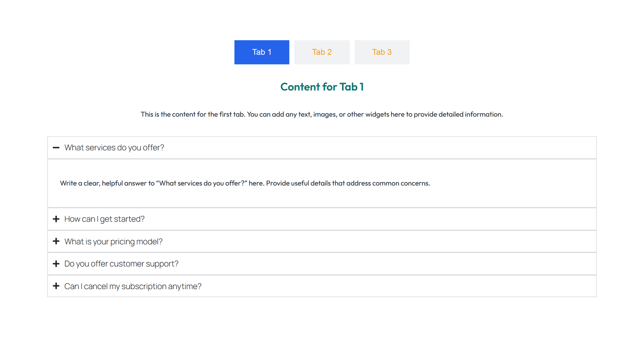Select the active Tab 1
Image resolution: width=644 pixels, height=362 pixels.
click(x=262, y=52)
